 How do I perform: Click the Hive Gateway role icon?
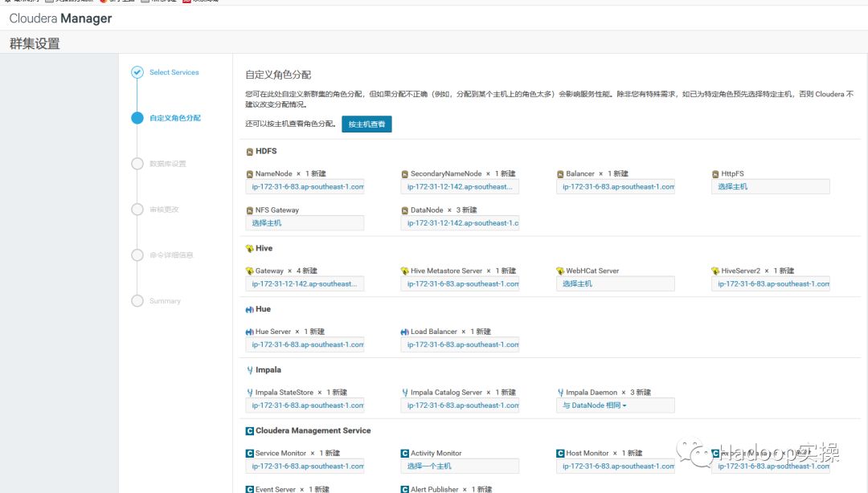click(x=250, y=271)
